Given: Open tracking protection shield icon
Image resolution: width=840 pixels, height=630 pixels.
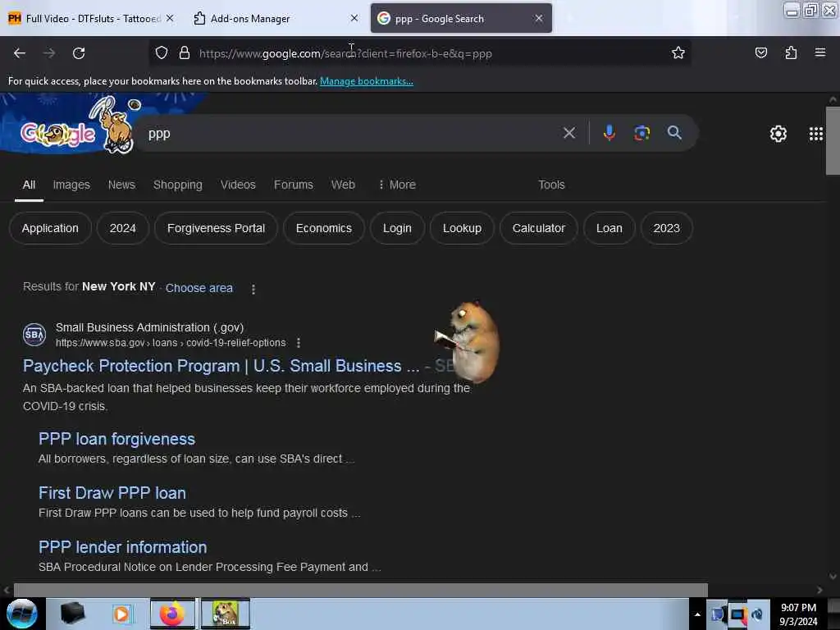Looking at the screenshot, I should pos(162,52).
